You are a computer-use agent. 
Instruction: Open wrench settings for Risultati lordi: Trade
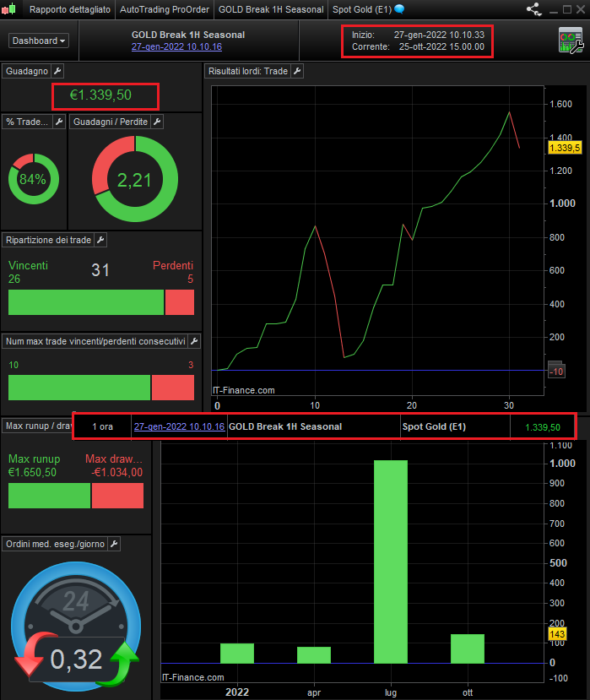[297, 71]
